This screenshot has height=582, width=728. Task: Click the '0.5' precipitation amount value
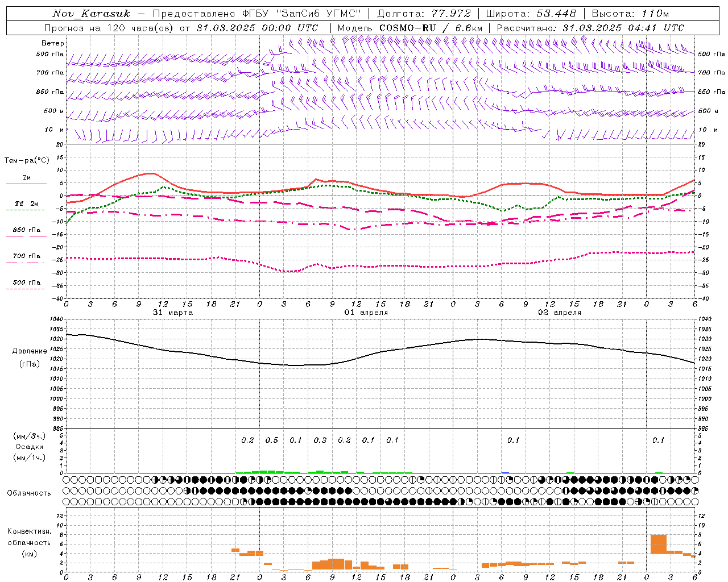[272, 440]
